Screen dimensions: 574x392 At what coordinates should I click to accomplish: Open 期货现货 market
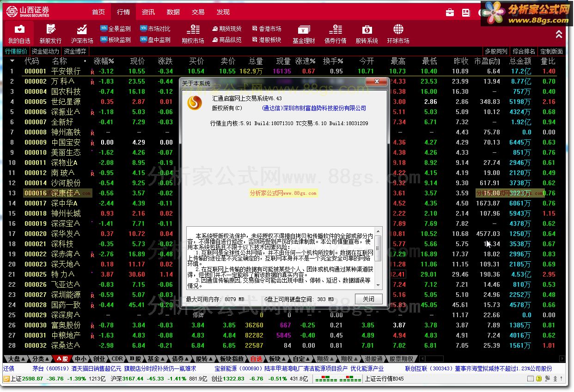point(227,29)
